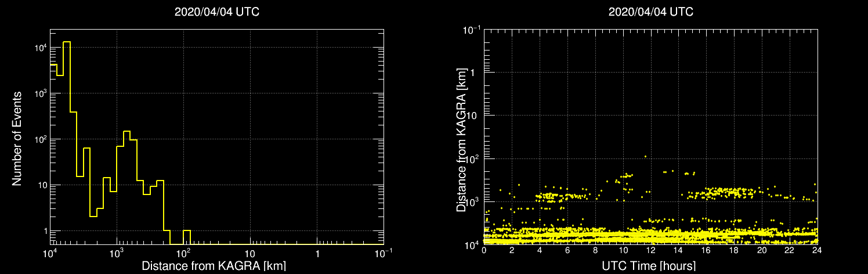The image size is (868, 274).
Task: Click the tallest histogram bar above 10^4 events
Action: tap(67, 143)
